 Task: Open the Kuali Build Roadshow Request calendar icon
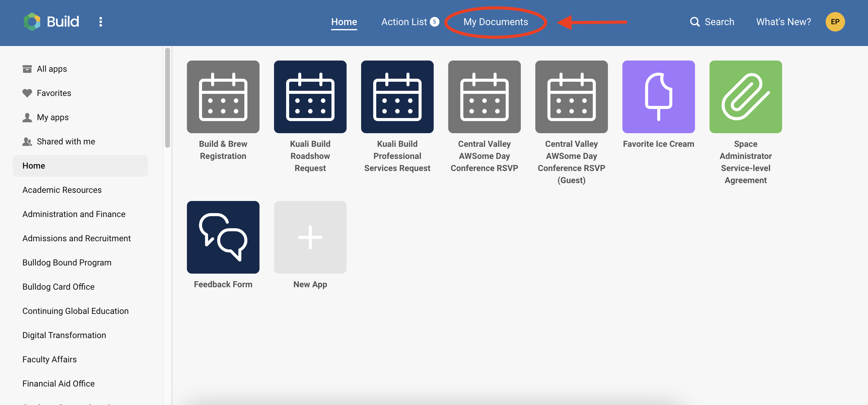click(310, 97)
